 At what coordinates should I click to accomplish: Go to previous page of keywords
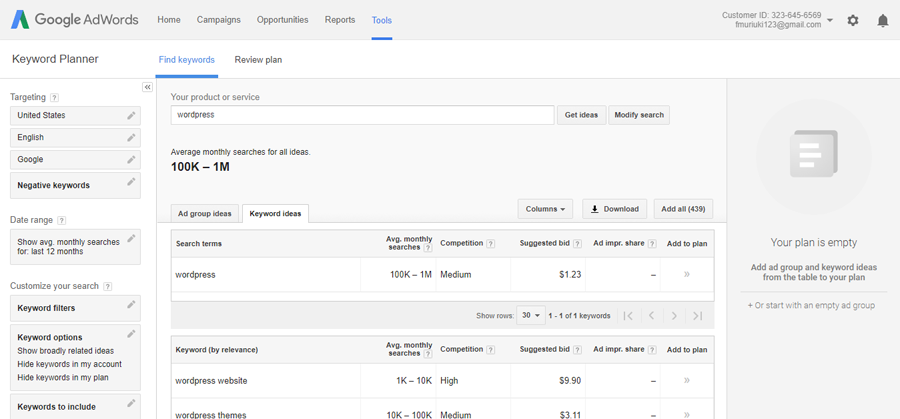(651, 316)
